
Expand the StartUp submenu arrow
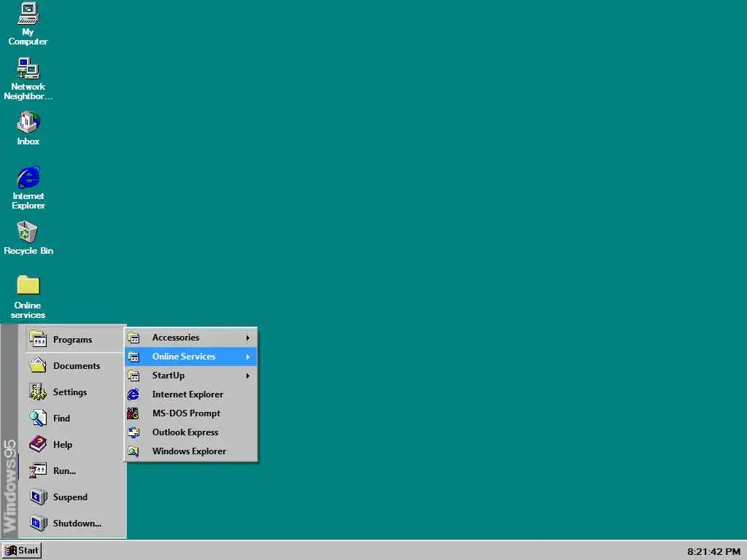click(x=248, y=376)
